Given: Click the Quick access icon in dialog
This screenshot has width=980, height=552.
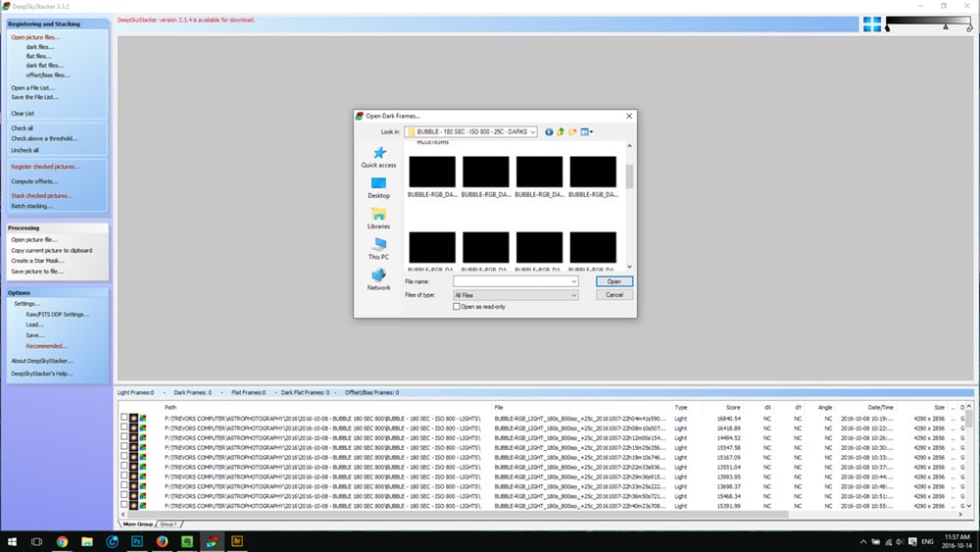Looking at the screenshot, I should pos(378,155).
